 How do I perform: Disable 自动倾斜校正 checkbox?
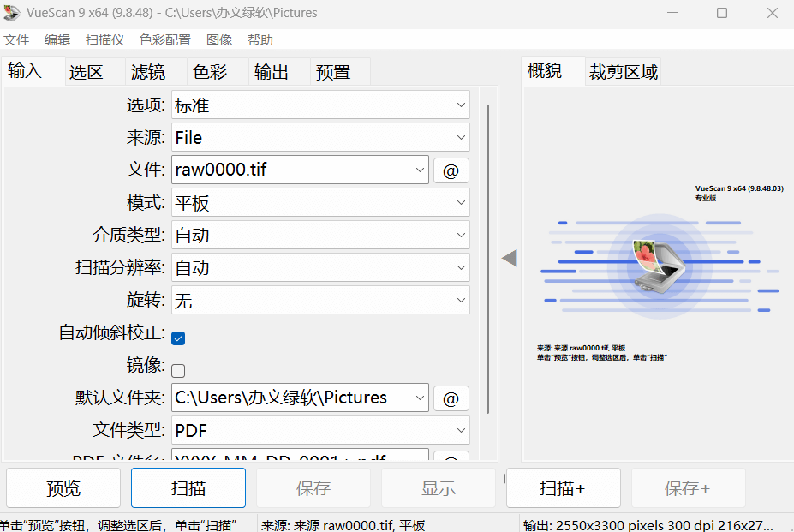click(x=178, y=338)
